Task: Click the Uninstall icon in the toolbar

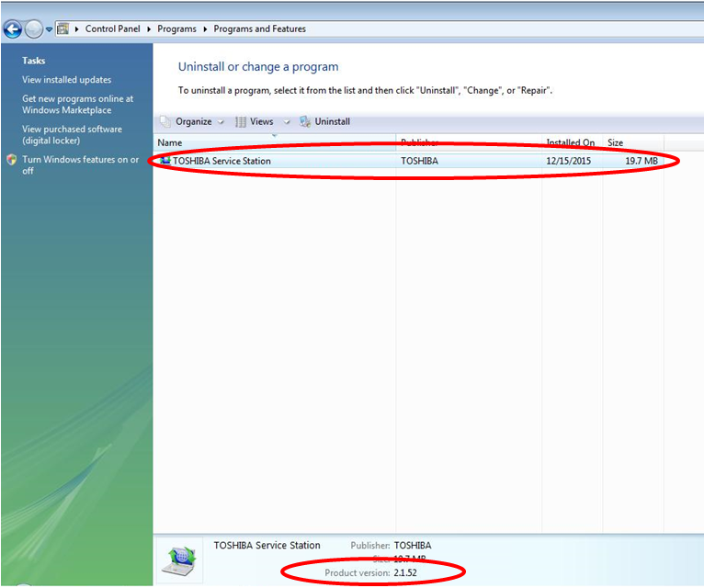Action: tap(305, 122)
